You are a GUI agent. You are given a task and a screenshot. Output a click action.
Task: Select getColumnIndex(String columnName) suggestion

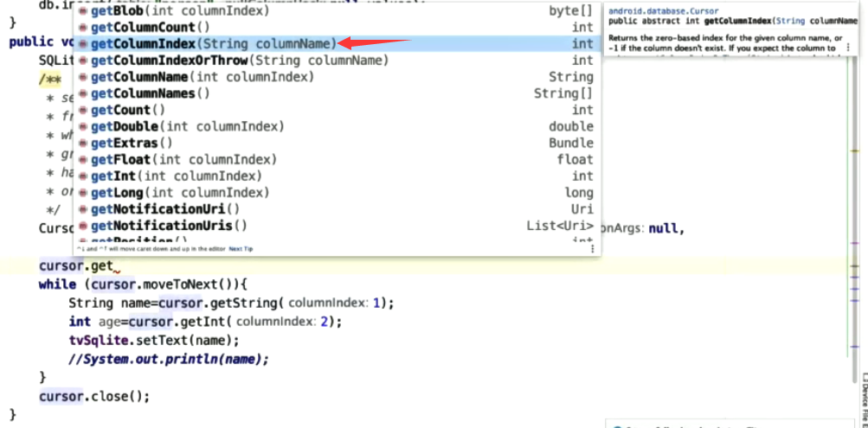[337, 44]
